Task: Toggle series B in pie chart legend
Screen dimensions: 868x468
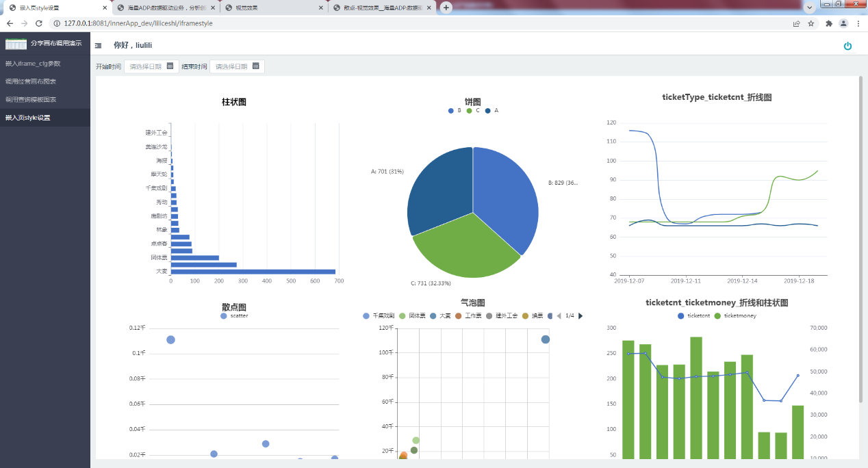Action: click(x=454, y=110)
